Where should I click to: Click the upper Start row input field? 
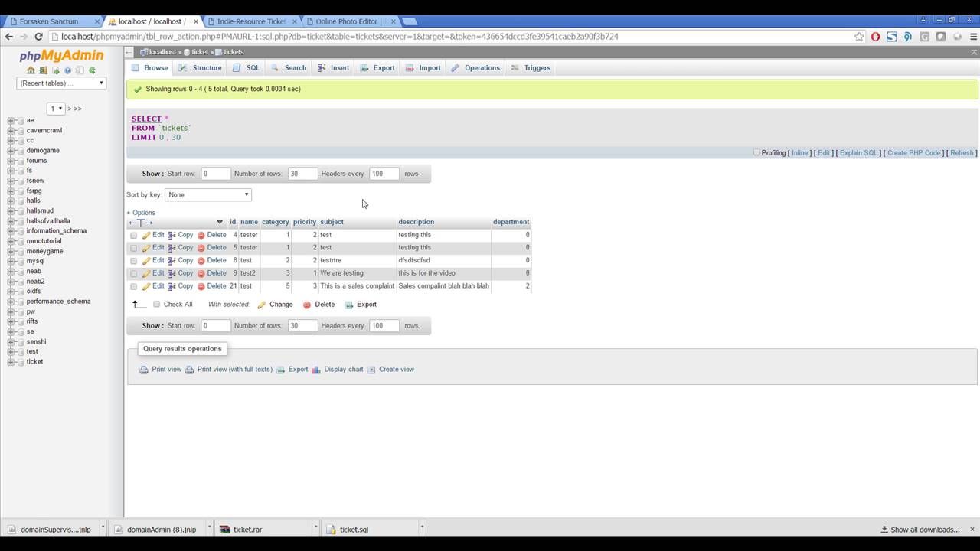215,174
